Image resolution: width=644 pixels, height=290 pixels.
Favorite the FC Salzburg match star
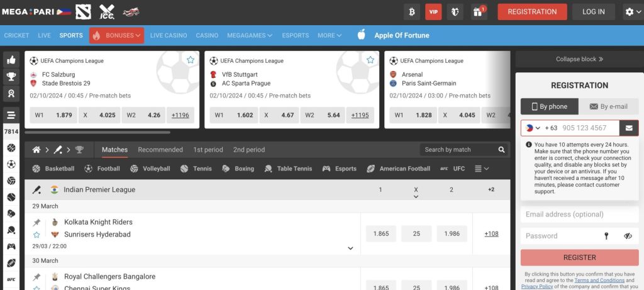[191, 60]
